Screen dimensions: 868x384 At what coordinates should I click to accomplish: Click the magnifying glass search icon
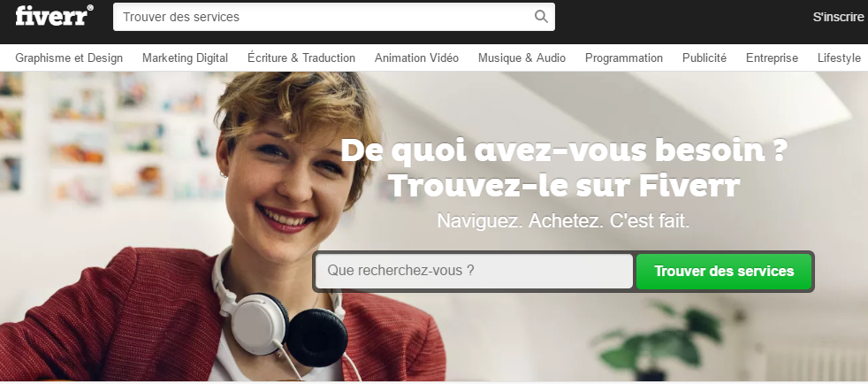tap(541, 17)
